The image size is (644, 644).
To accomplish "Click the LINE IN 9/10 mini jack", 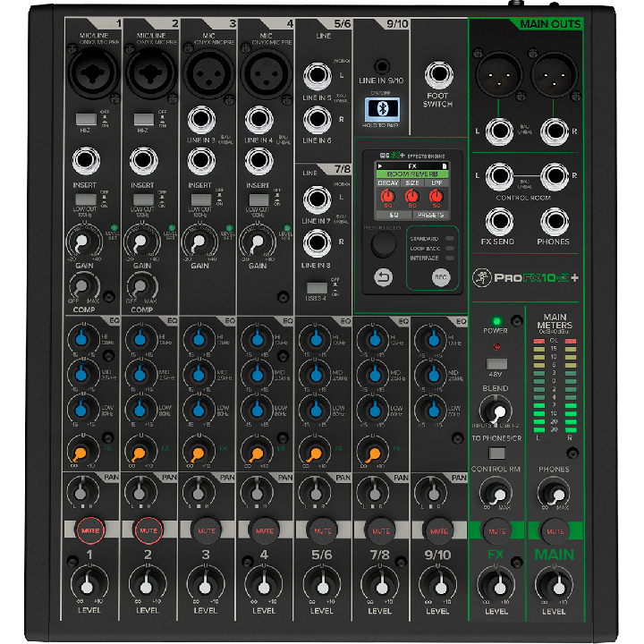I will [382, 65].
